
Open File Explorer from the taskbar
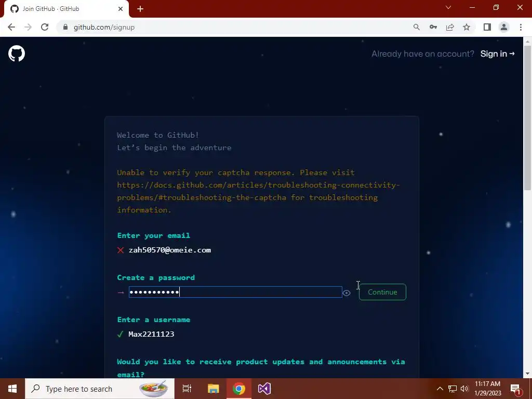pyautogui.click(x=214, y=389)
